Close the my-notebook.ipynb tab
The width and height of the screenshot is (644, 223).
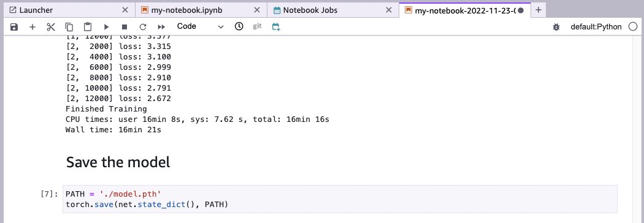[x=257, y=10]
